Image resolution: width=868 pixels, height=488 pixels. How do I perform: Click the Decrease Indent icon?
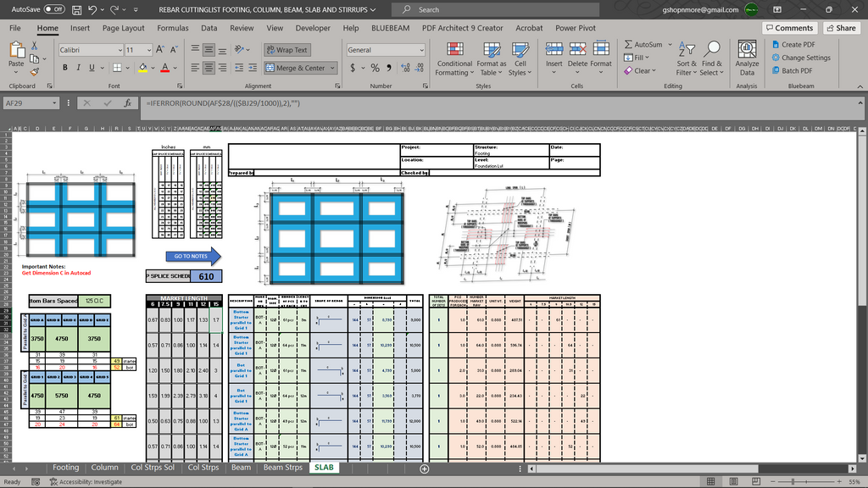[x=239, y=68]
